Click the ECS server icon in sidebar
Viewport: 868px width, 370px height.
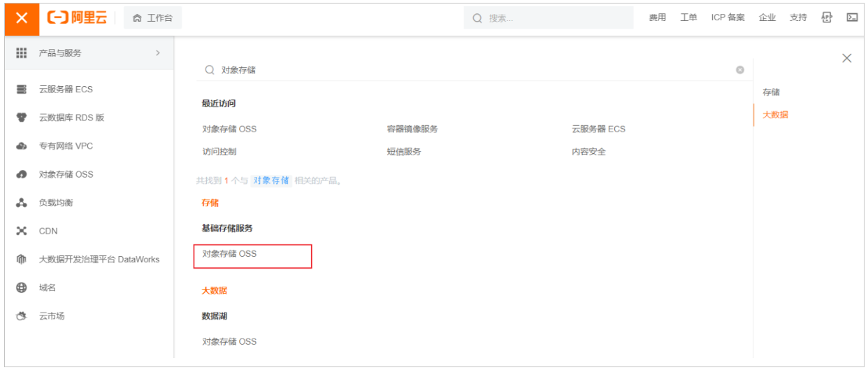[x=22, y=90]
